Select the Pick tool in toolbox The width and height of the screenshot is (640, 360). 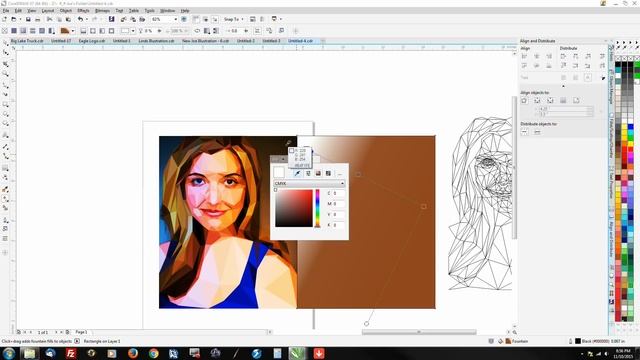[x=5, y=43]
